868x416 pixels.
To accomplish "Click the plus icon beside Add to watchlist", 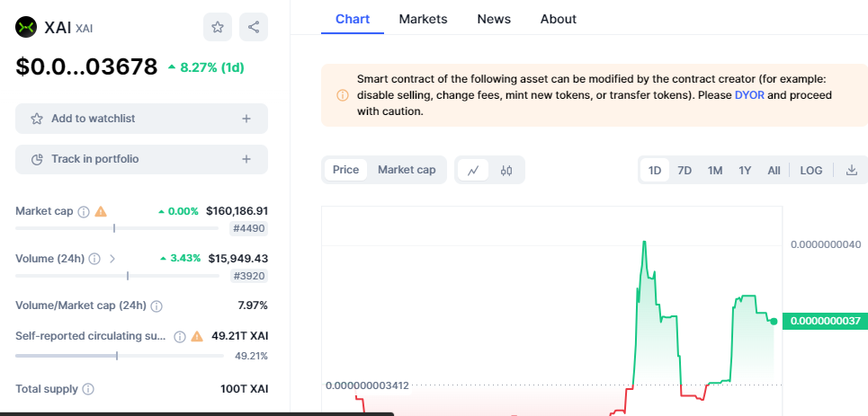I will pyautogui.click(x=246, y=119).
